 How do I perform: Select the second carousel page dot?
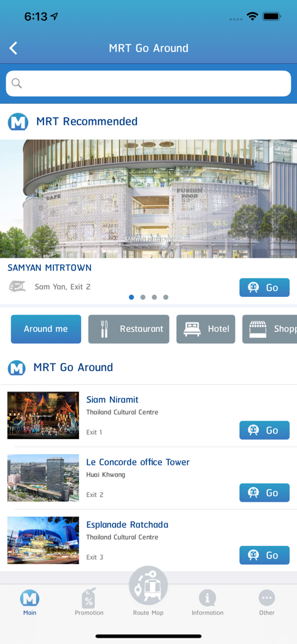143,297
